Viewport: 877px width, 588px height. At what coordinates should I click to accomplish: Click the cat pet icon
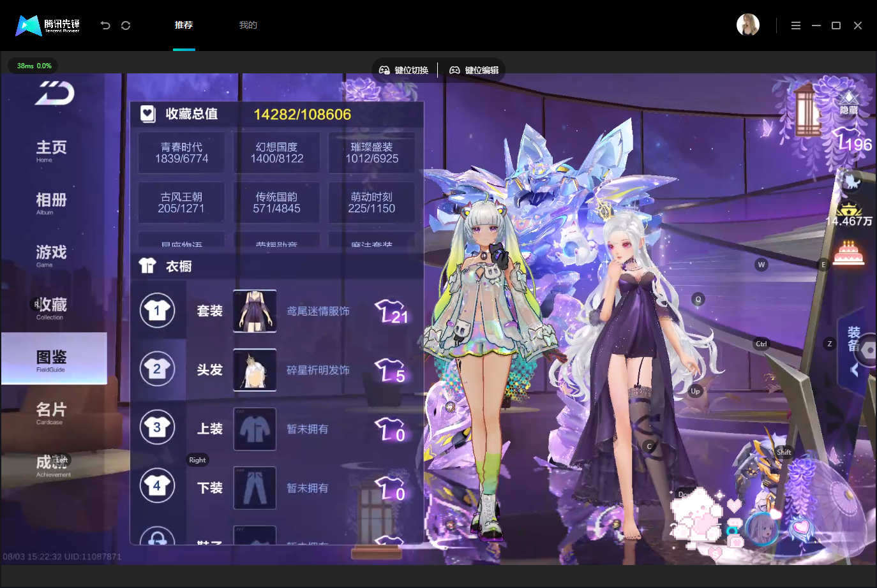click(851, 182)
